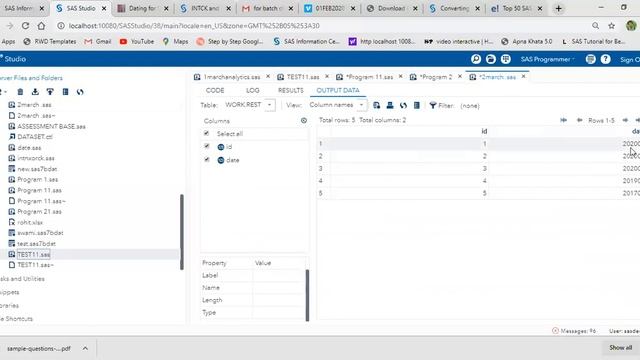Expand the Libraries section
This screenshot has width=640, height=360.
click(x=9, y=306)
